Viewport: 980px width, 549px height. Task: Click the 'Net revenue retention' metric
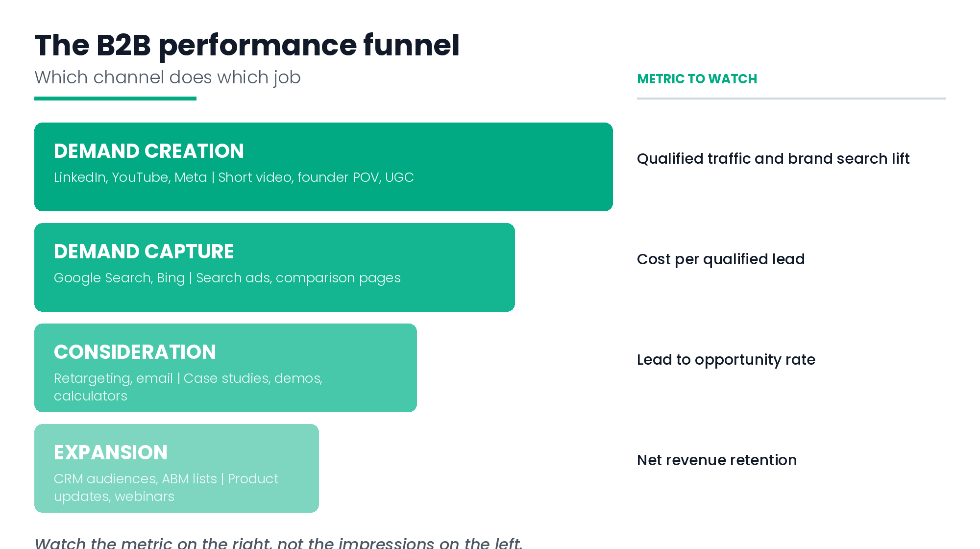717,460
